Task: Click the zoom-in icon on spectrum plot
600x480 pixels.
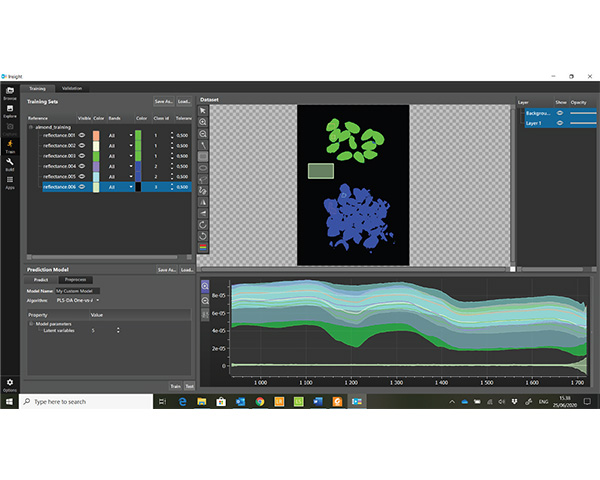Action: [x=205, y=285]
